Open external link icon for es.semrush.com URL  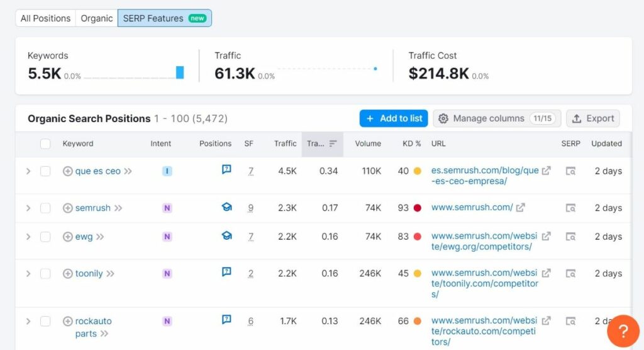click(547, 170)
